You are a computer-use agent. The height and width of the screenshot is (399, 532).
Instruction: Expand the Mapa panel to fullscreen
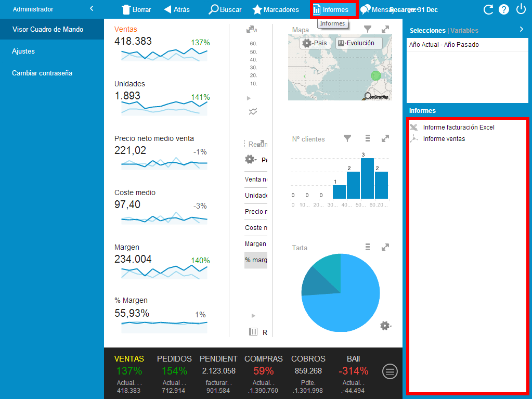click(385, 30)
